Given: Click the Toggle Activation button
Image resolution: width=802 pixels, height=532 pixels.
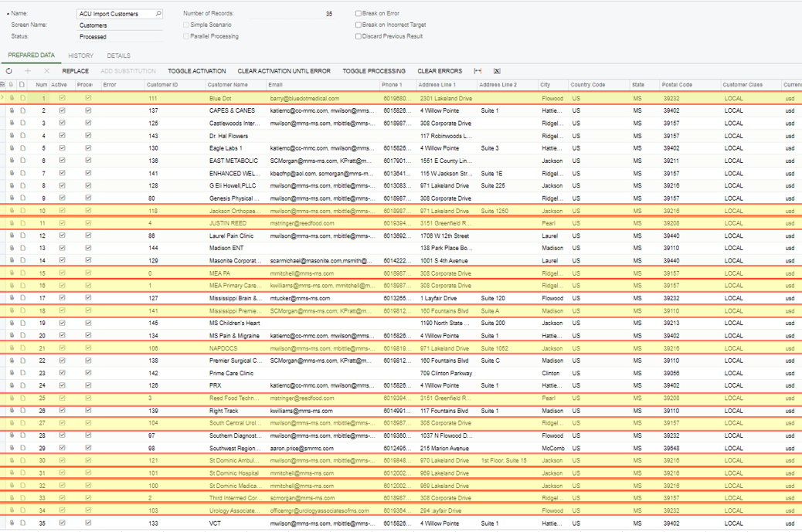Looking at the screenshot, I should coord(197,71).
